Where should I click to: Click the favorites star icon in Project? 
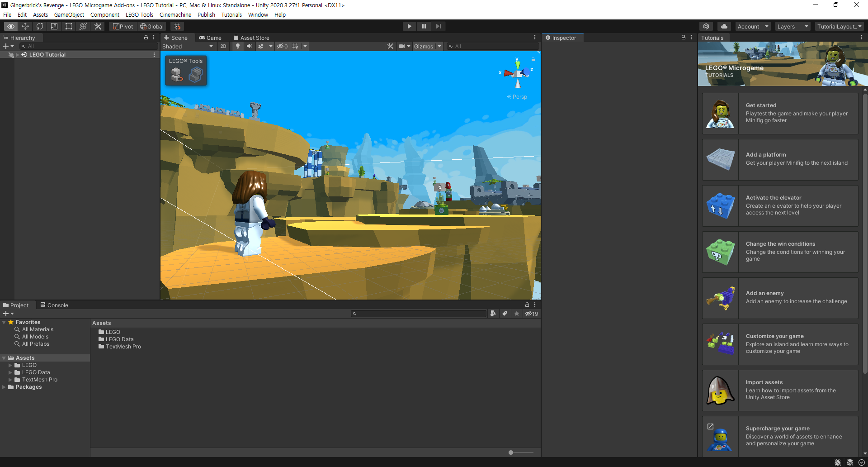[x=517, y=314]
